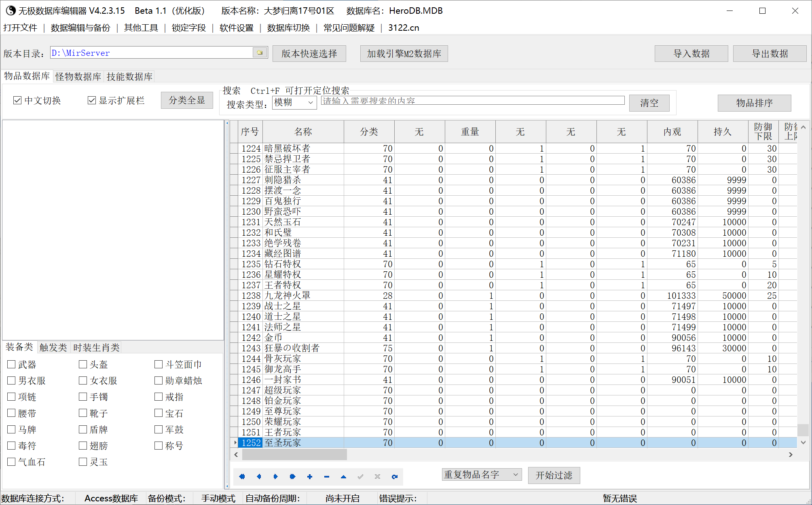Switch to the 怪物数据库 tab
The height and width of the screenshot is (505, 812).
click(78, 76)
